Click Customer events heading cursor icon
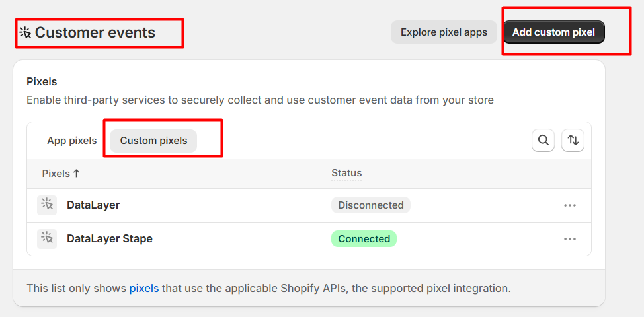This screenshot has height=317, width=644. pos(25,32)
